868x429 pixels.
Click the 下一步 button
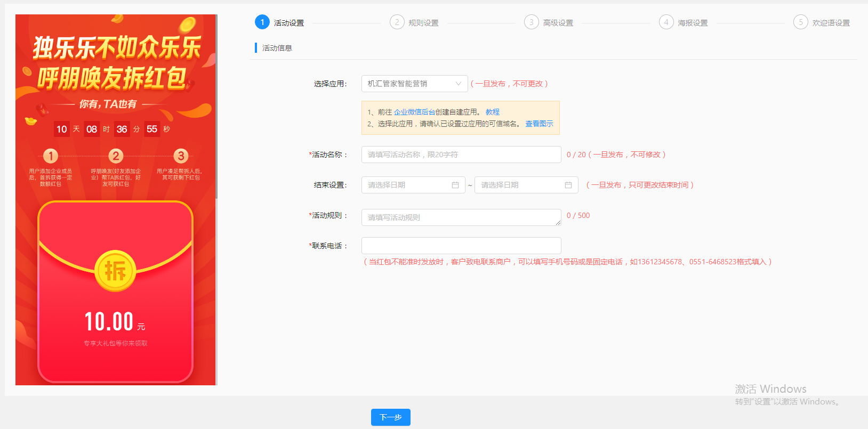(391, 417)
